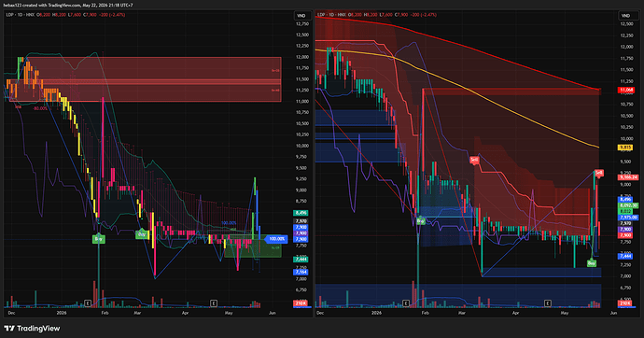Click the yellow 9,815 moving average tag
Viewport: 644px width, 338px height.
[625, 147]
